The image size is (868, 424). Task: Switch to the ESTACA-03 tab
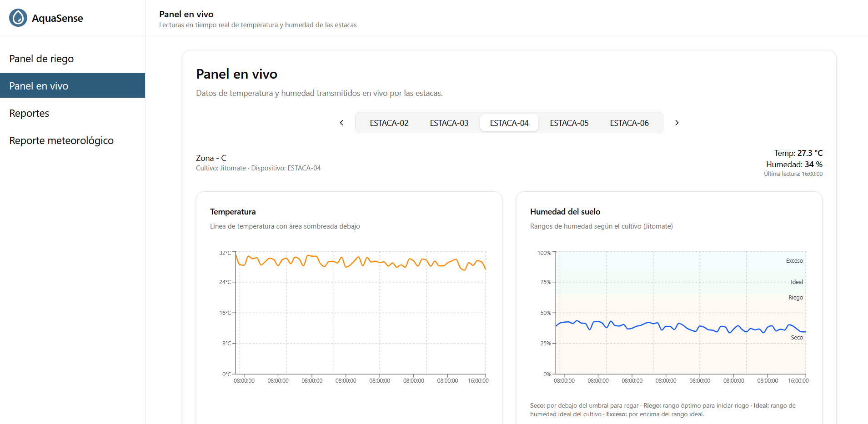[x=449, y=123]
